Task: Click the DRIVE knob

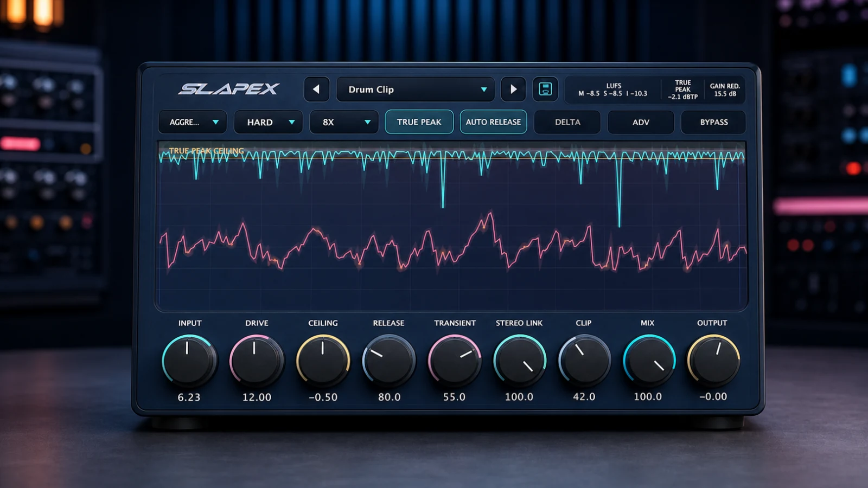Action: coord(256,361)
